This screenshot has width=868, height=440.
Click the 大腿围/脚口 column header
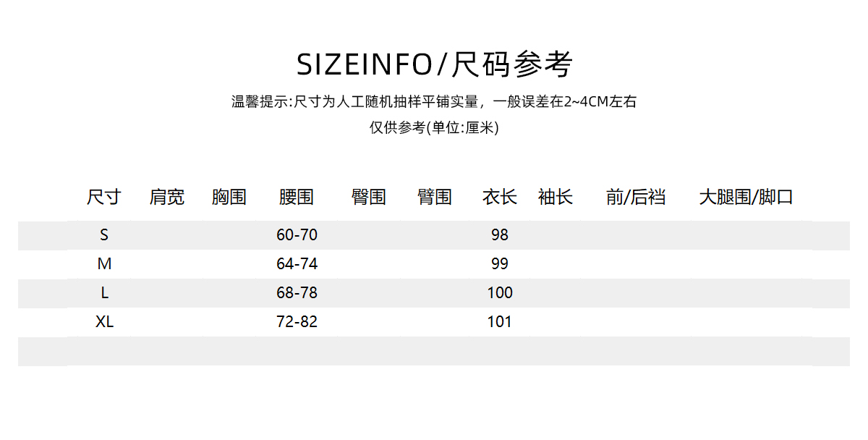point(746,197)
